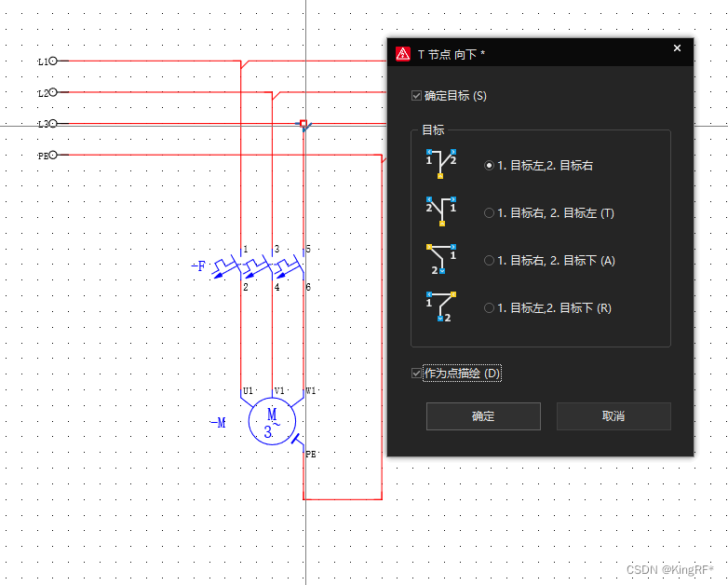Click the T-node icon beside option (R)

pyautogui.click(x=440, y=306)
